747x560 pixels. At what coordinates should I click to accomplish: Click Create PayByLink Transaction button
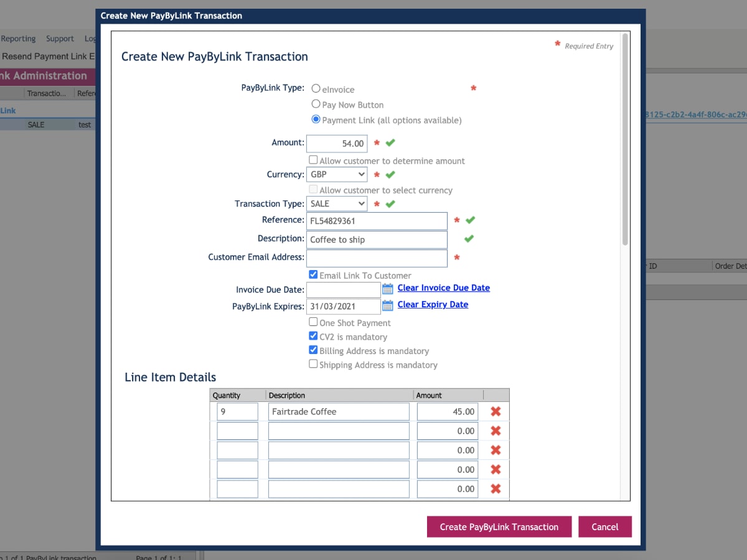[499, 526]
